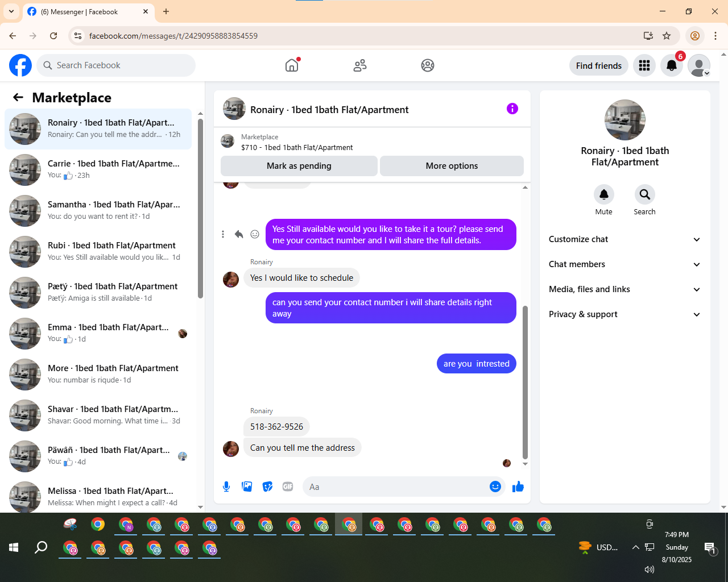Choose a sticker from the composer
Screen dimensions: 728x582
tap(267, 487)
